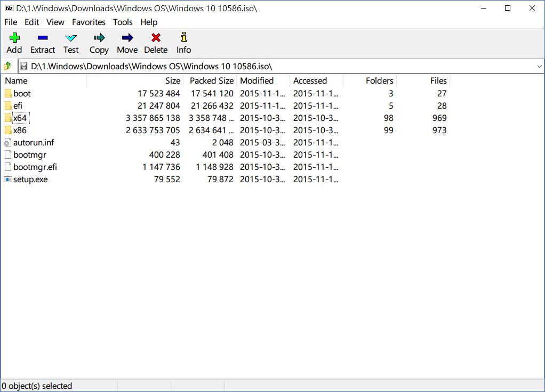Image resolution: width=545 pixels, height=392 pixels.
Task: Click the x64 folder icon
Action: pyautogui.click(x=8, y=118)
